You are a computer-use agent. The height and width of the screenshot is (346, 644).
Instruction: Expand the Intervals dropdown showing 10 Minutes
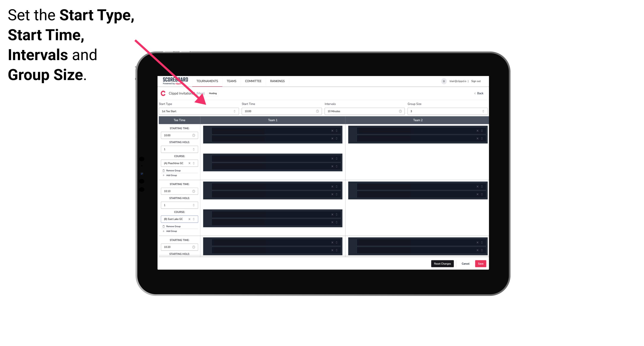363,111
